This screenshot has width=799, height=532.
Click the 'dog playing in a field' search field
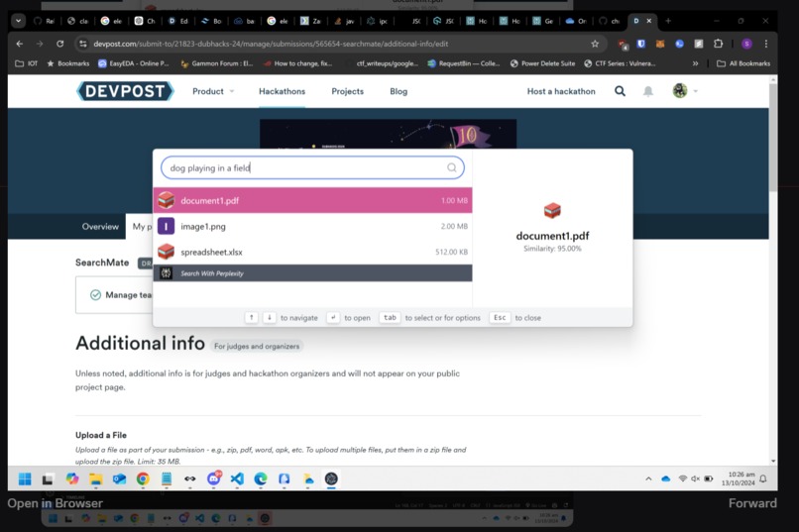point(312,167)
